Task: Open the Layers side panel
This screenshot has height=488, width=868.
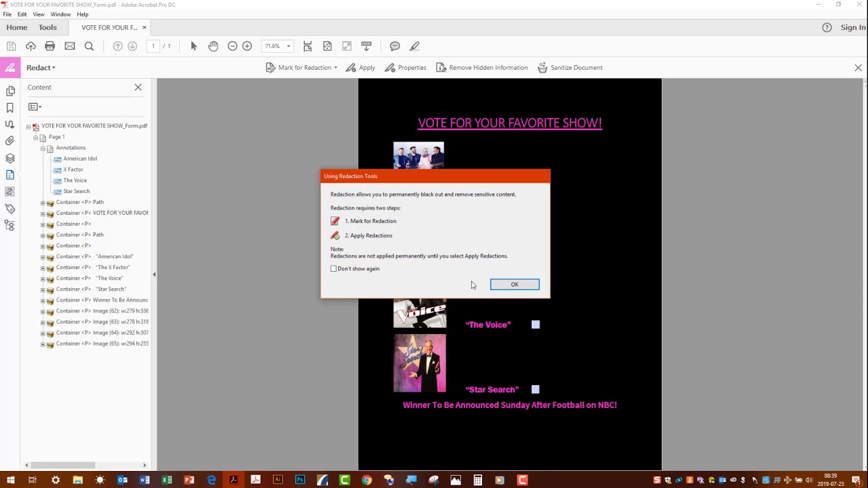Action: point(10,158)
